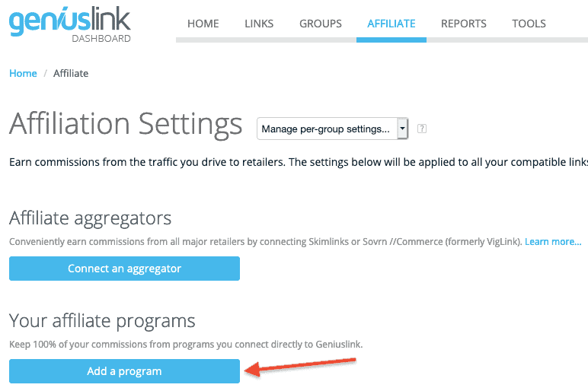Select the AFFILIATE tab

(x=391, y=24)
